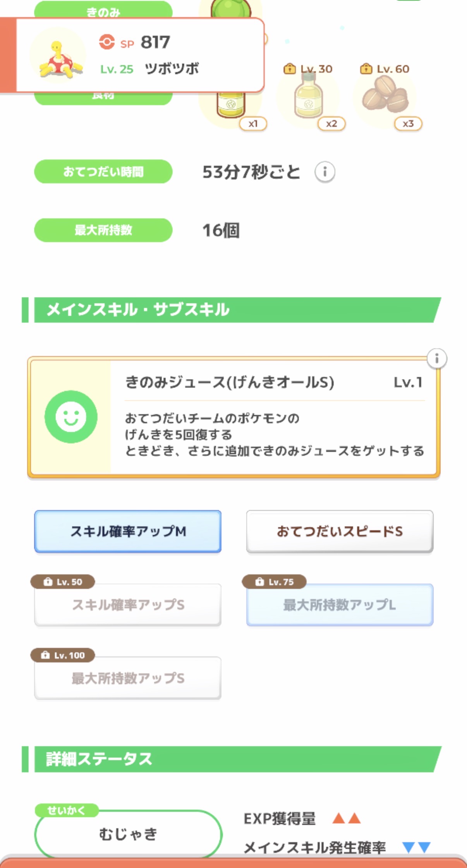This screenshot has height=868, width=467.
Task: Tap the Shuckle (ツボツボ) portrait
Action: (x=58, y=56)
